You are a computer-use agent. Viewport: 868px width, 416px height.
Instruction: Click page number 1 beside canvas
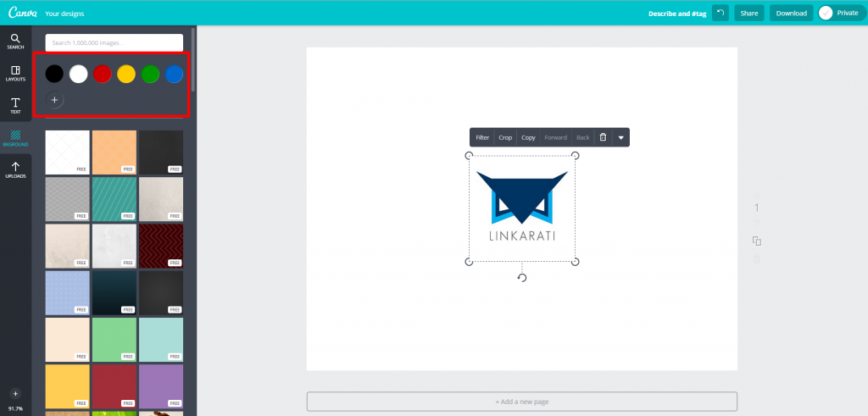(757, 208)
